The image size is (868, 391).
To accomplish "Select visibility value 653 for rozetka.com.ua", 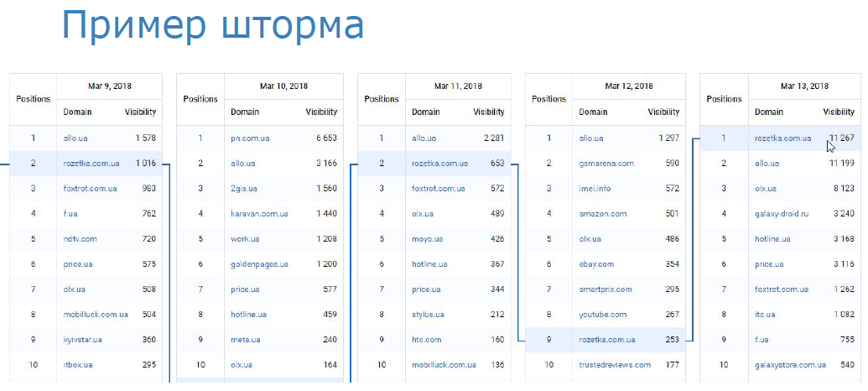I will pos(497,164).
